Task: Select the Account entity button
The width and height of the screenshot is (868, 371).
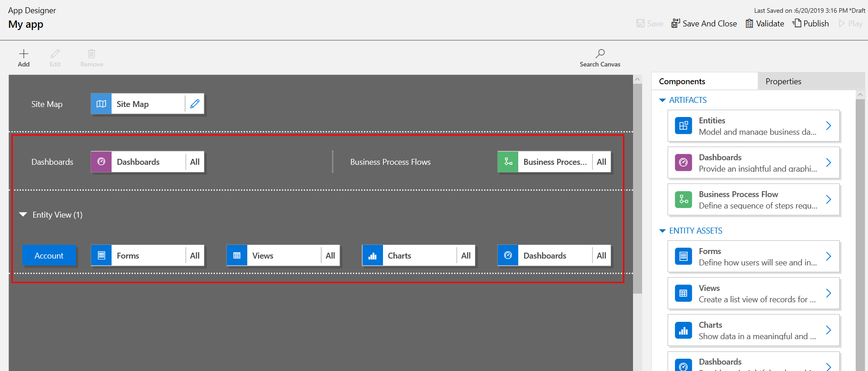Action: click(x=49, y=256)
